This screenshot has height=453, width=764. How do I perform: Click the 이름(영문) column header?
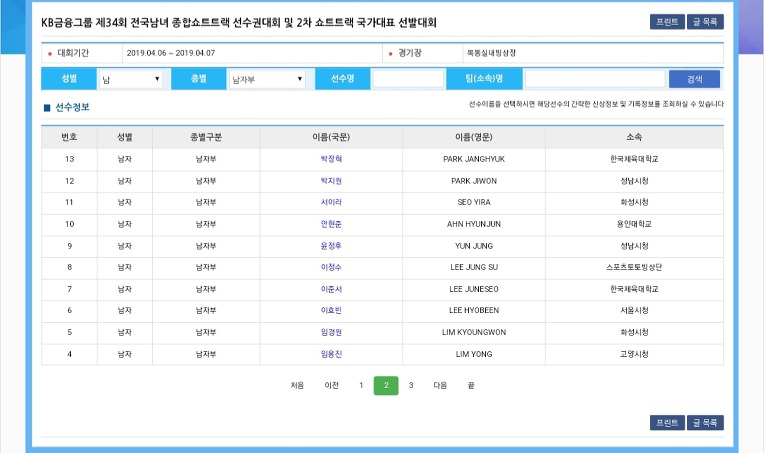pyautogui.click(x=474, y=137)
